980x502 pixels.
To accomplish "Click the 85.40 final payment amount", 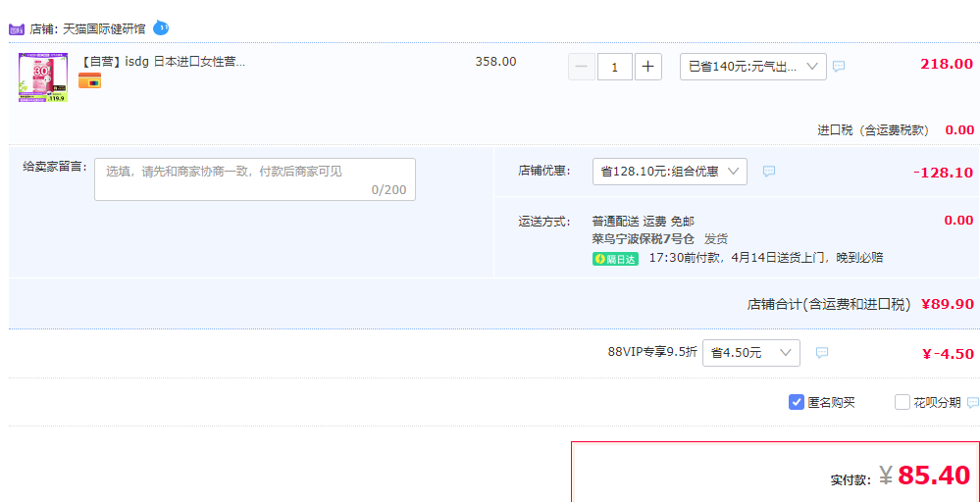I will tap(934, 476).
